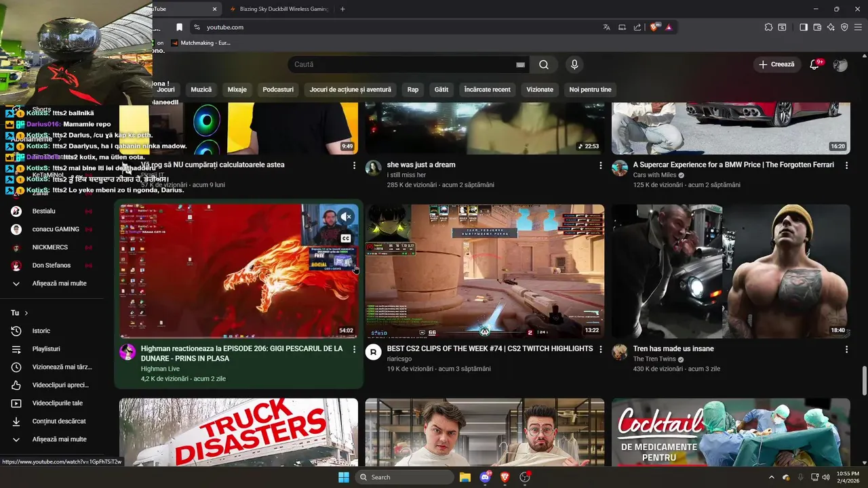Mute the Highman video preview
This screenshot has width=868, height=488.
point(347,217)
